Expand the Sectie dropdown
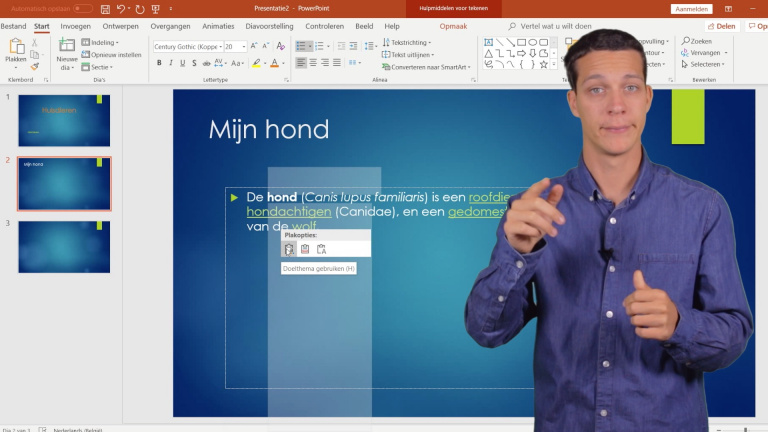768x432 pixels. [x=97, y=67]
